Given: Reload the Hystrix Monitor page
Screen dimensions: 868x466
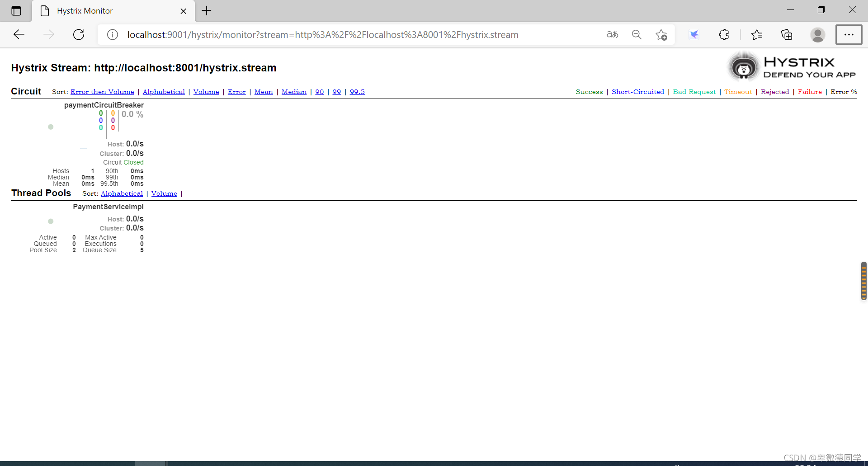Looking at the screenshot, I should pos(79,34).
